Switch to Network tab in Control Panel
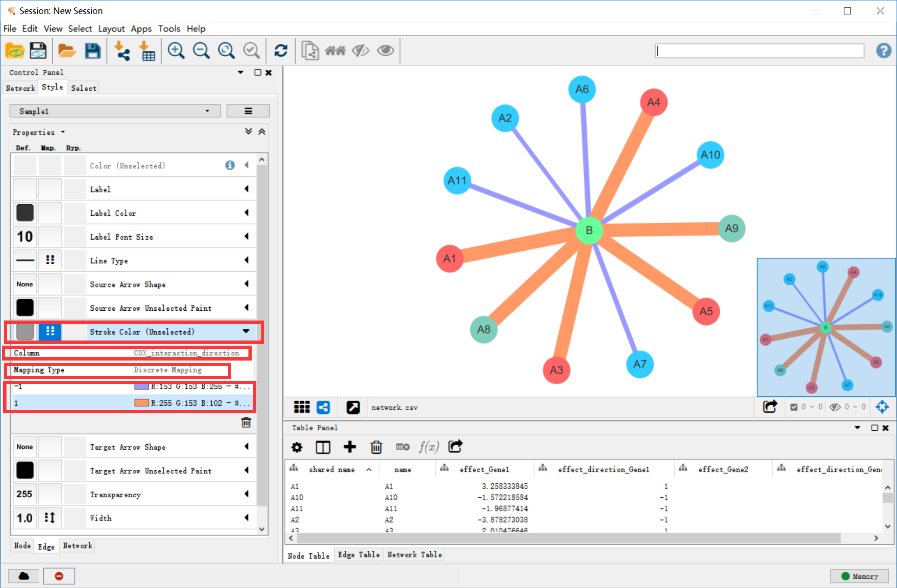 tap(20, 88)
